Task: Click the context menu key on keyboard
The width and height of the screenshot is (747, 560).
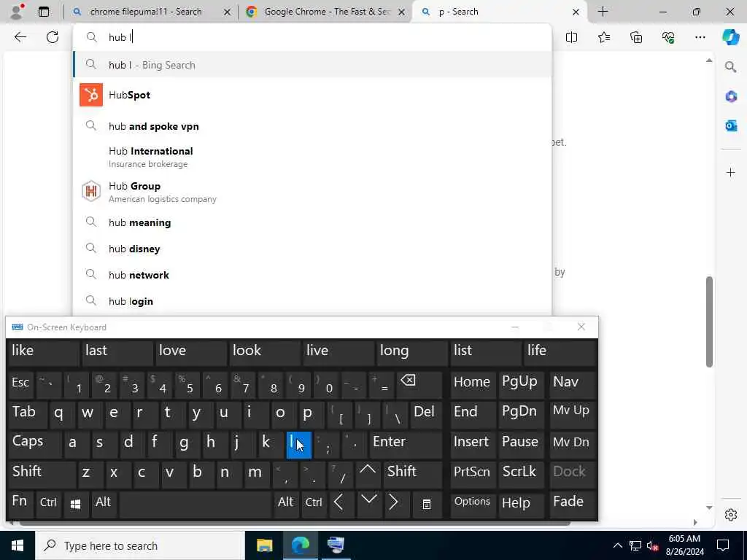Action: tap(426, 505)
